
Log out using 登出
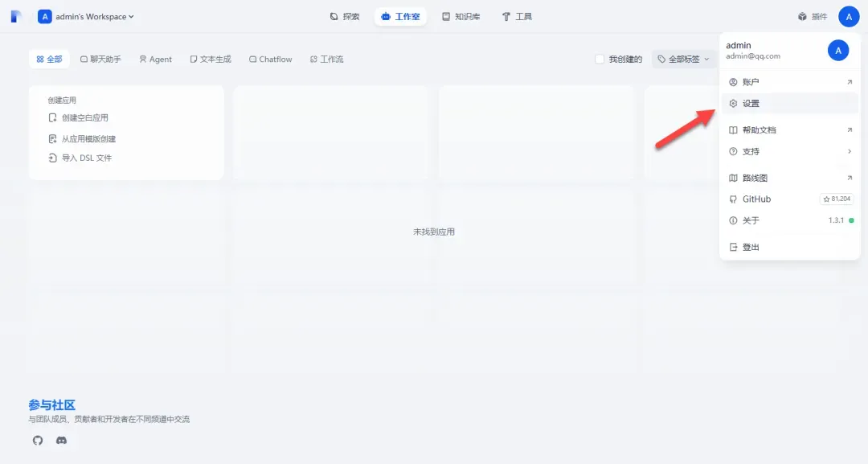[750, 247]
